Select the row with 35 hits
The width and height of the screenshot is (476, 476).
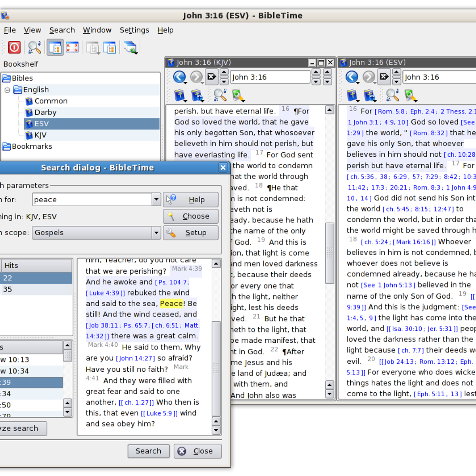point(36,290)
